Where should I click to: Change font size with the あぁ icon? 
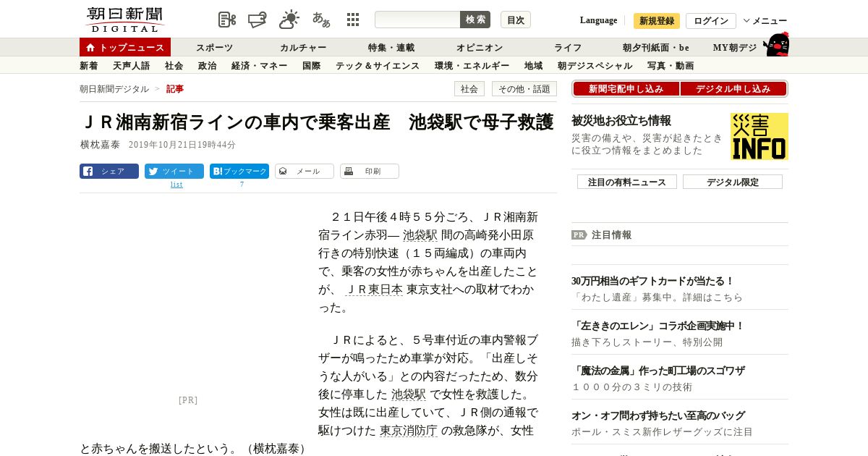(x=321, y=20)
